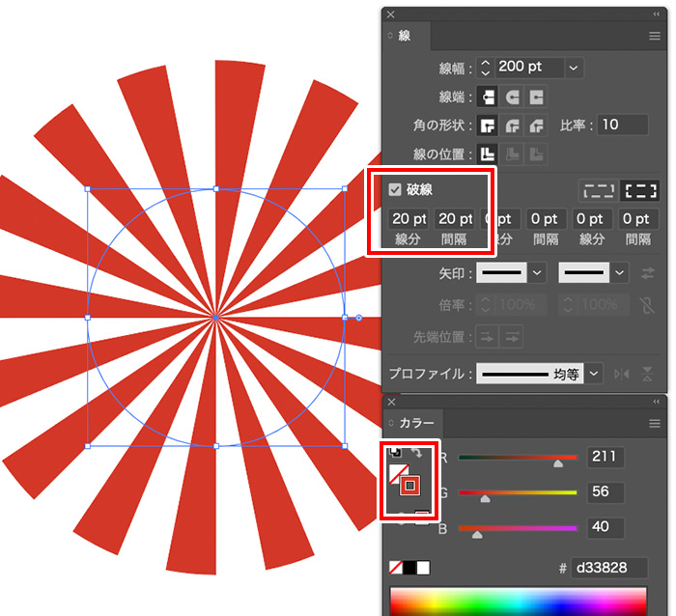Flip profile along horizontally

click(x=622, y=374)
